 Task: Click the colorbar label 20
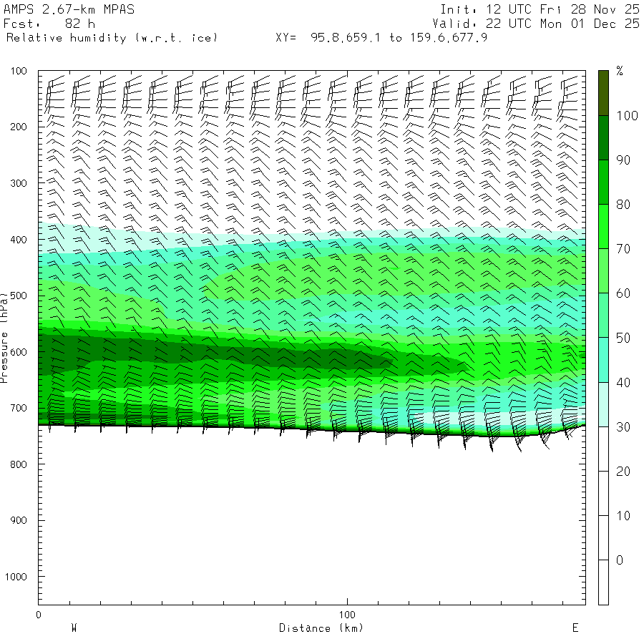pos(623,472)
